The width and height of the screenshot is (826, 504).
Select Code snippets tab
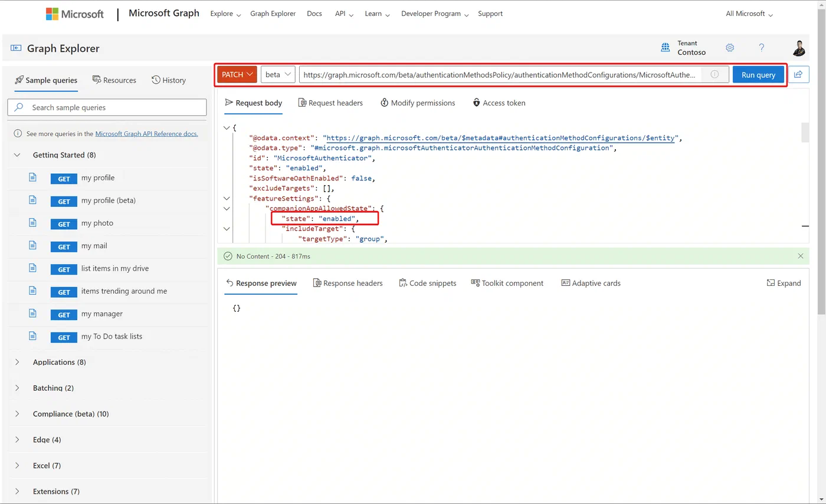point(428,283)
